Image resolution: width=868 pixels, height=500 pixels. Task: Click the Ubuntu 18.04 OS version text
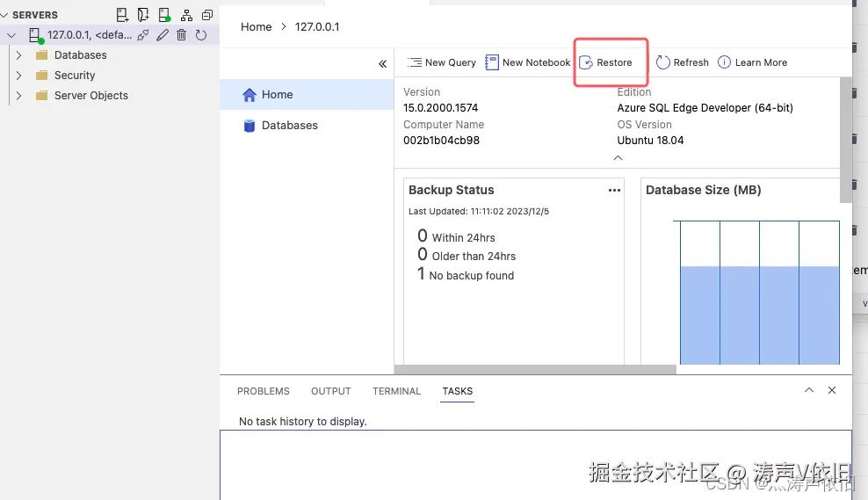650,141
